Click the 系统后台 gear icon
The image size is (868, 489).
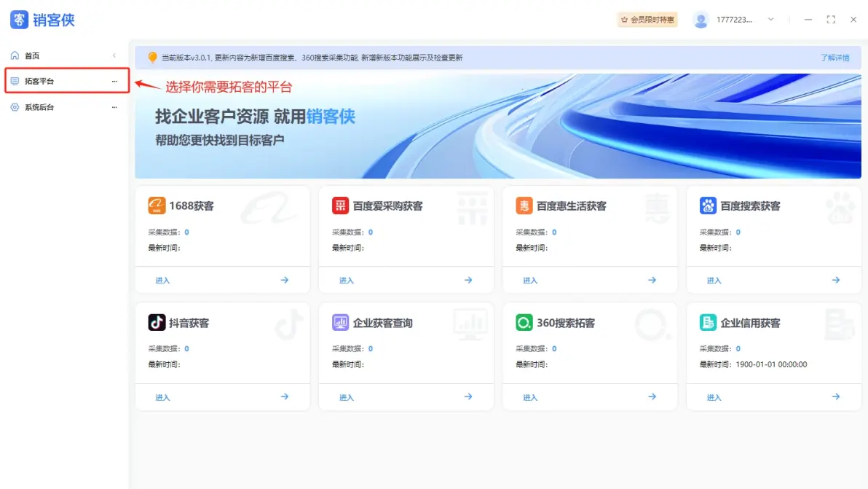[15, 107]
